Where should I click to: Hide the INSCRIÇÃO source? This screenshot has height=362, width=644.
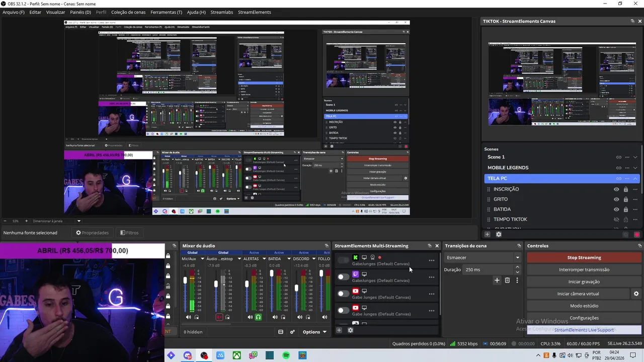click(x=616, y=190)
